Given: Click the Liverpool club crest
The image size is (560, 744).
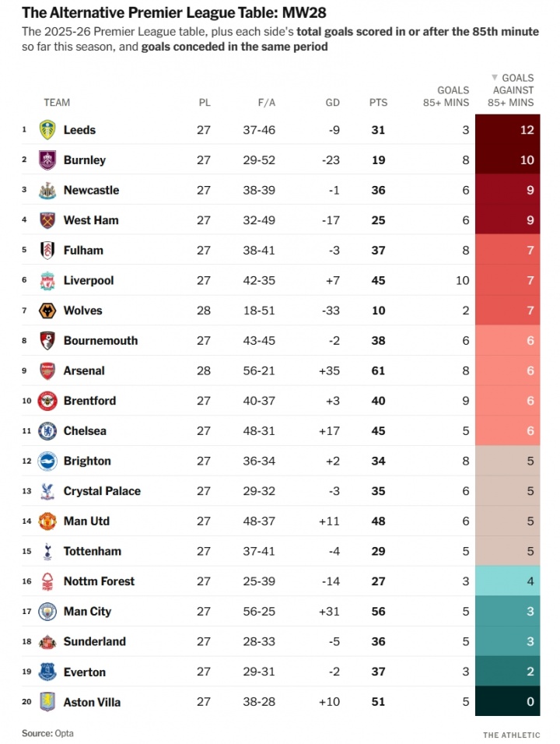Looking at the screenshot, I should click(x=47, y=280).
